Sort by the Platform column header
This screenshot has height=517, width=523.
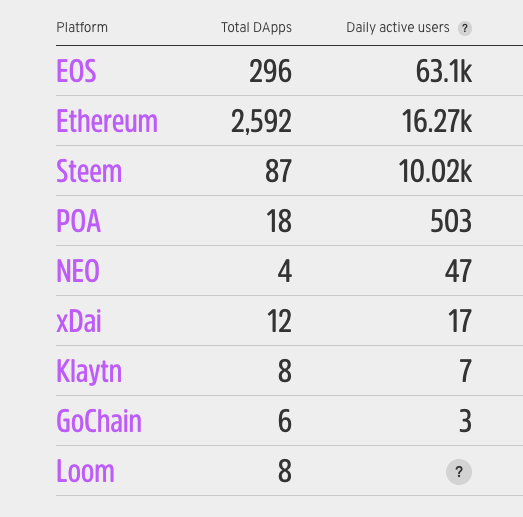[82, 27]
